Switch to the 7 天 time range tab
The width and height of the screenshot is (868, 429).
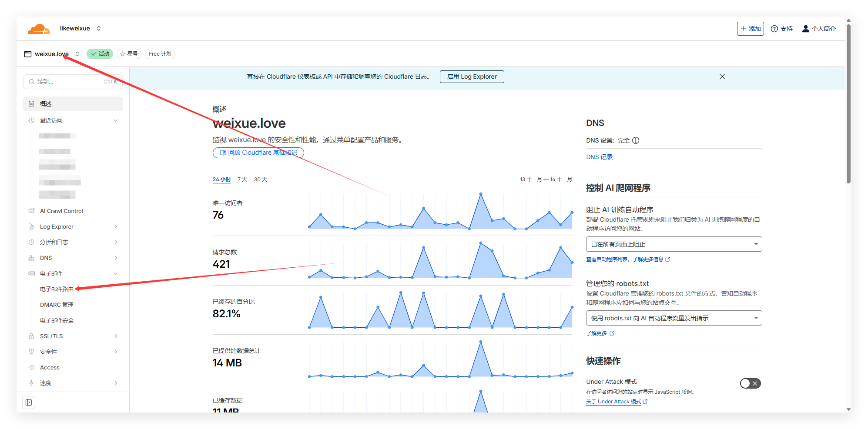pos(242,180)
